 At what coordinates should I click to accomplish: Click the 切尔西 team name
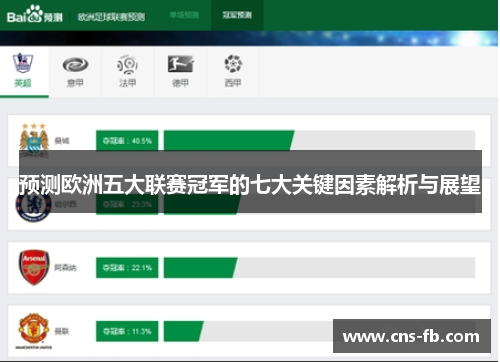(65, 204)
